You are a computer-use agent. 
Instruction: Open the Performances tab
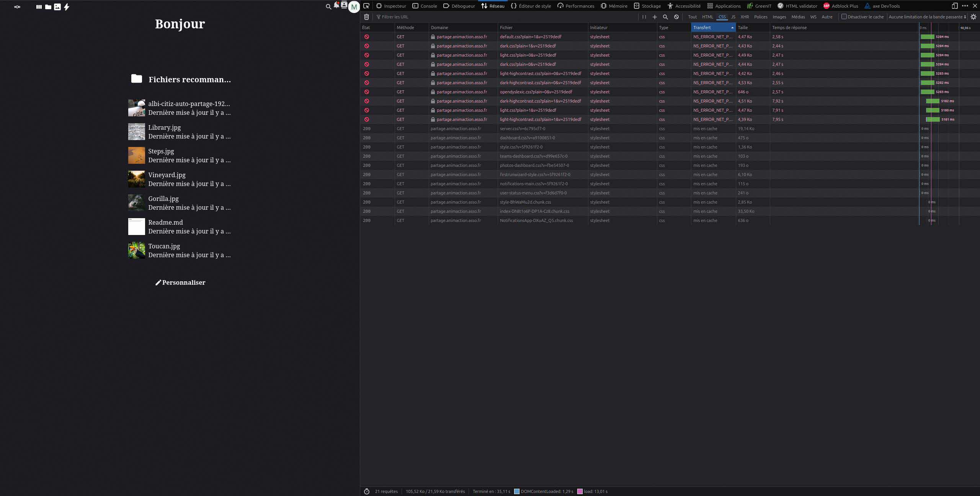(x=576, y=6)
